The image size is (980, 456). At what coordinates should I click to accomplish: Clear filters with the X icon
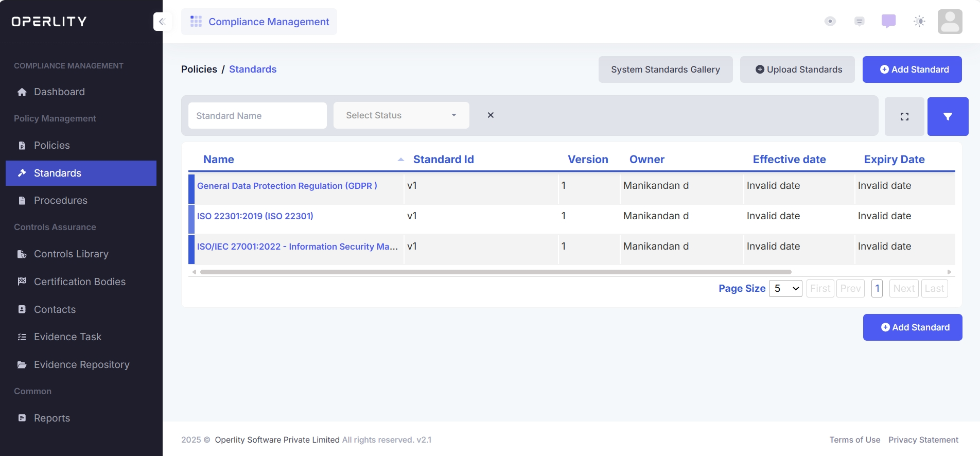[x=491, y=115]
